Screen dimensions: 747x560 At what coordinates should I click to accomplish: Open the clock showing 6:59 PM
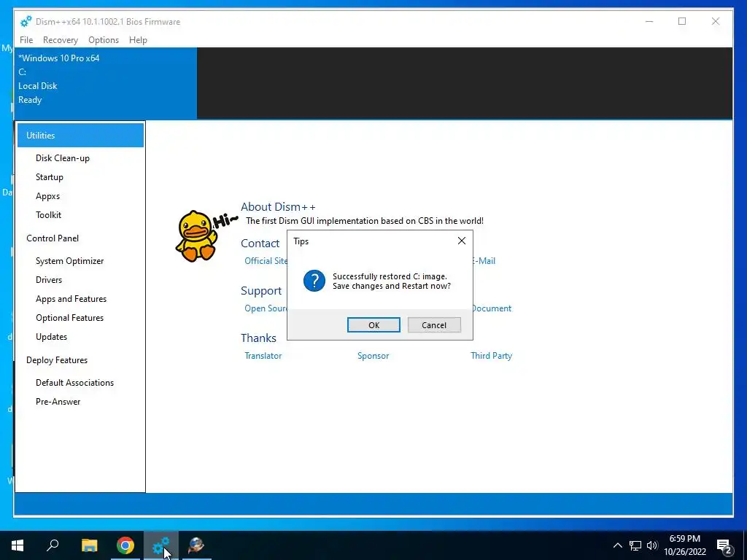684,545
